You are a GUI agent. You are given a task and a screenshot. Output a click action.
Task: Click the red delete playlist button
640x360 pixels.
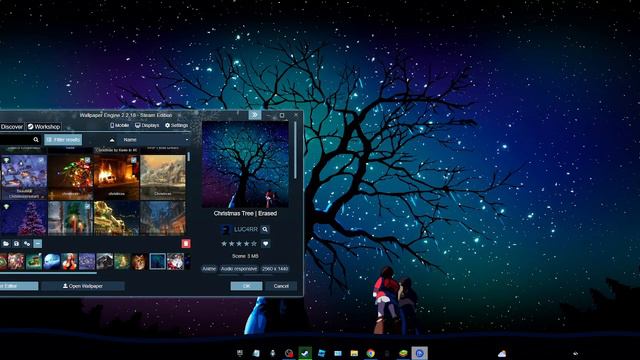tap(186, 244)
